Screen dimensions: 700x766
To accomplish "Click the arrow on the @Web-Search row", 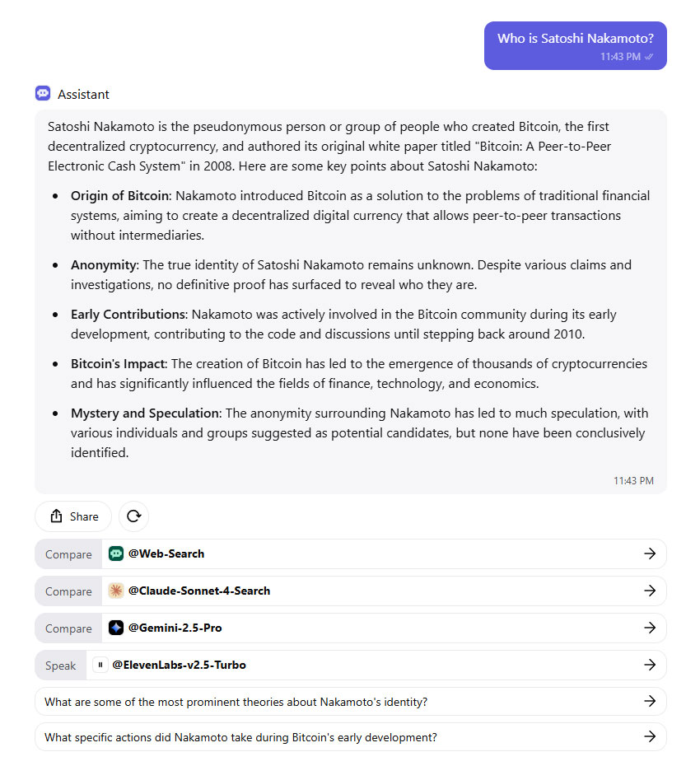I will point(650,553).
